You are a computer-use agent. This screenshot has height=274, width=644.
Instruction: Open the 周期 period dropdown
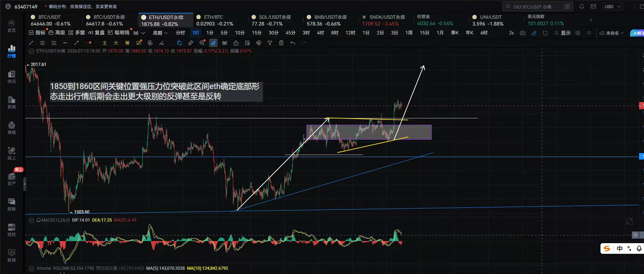point(160,33)
